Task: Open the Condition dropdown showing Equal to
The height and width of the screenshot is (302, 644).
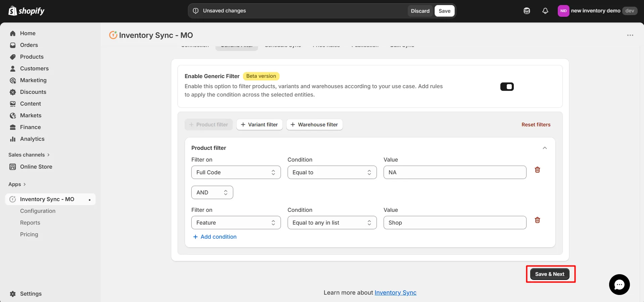Action: pos(332,172)
